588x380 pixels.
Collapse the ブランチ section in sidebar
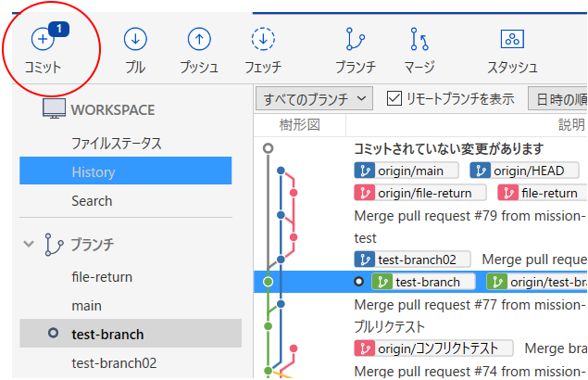30,245
